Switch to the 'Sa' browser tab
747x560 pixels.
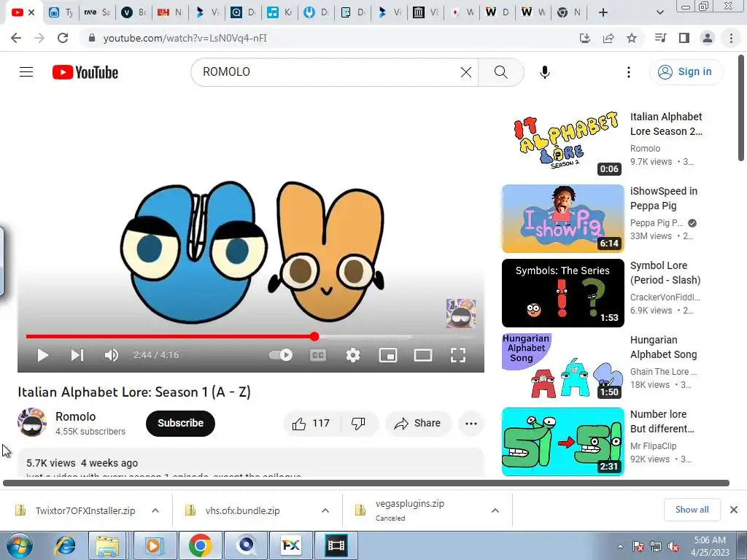tap(97, 12)
